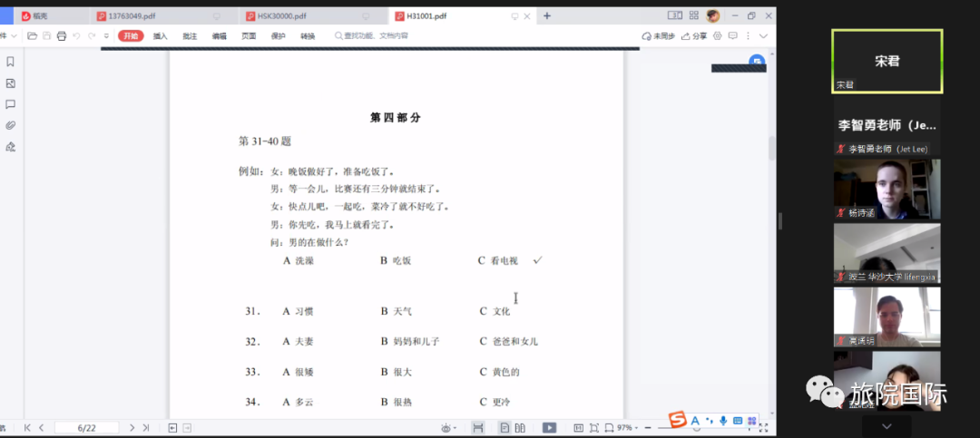Toggle two-page view mode
The height and width of the screenshot is (438, 980).
[x=521, y=427]
